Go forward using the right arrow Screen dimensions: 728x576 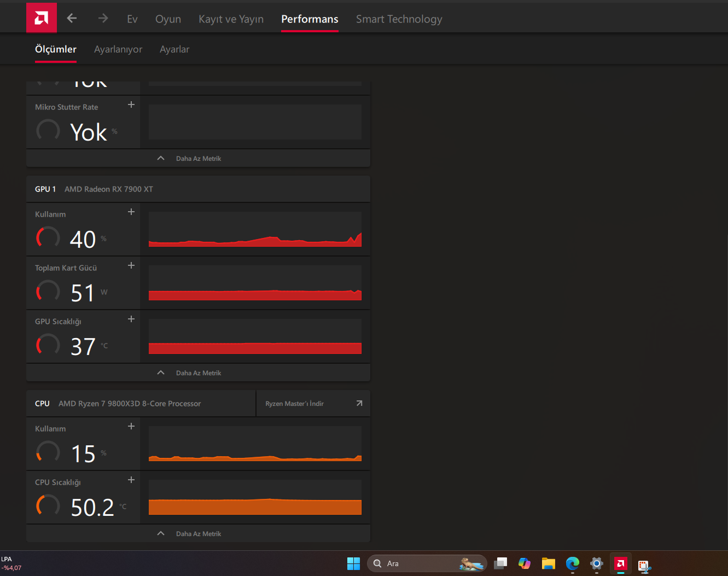tap(103, 19)
